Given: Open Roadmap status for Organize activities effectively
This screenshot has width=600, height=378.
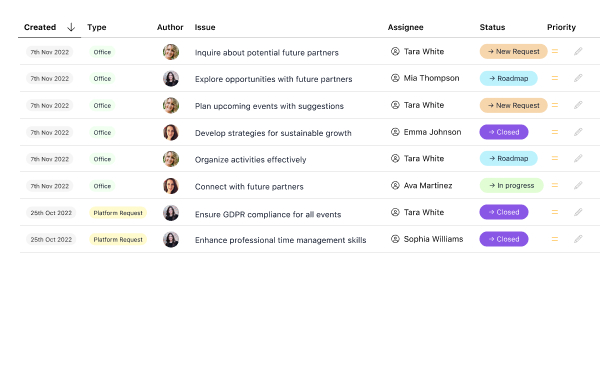Looking at the screenshot, I should 509,158.
